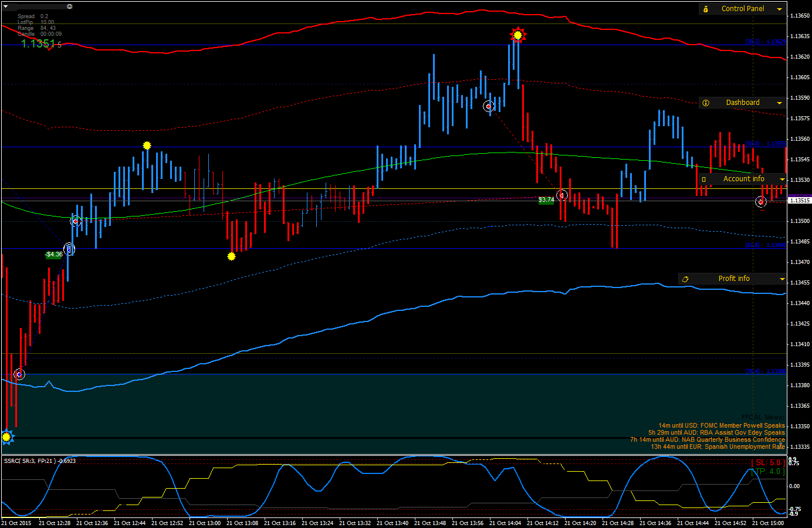This screenshot has width=812, height=528.
Task: Click the SSRC indicator label
Action: (x=40, y=461)
